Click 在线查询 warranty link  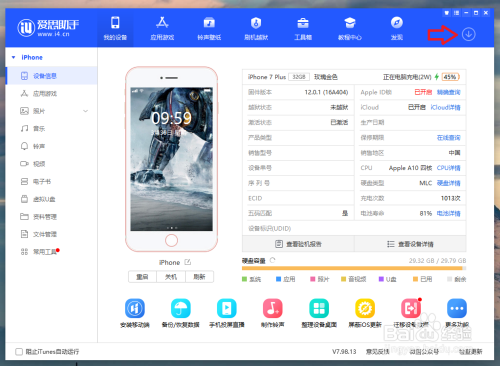pyautogui.click(x=448, y=138)
